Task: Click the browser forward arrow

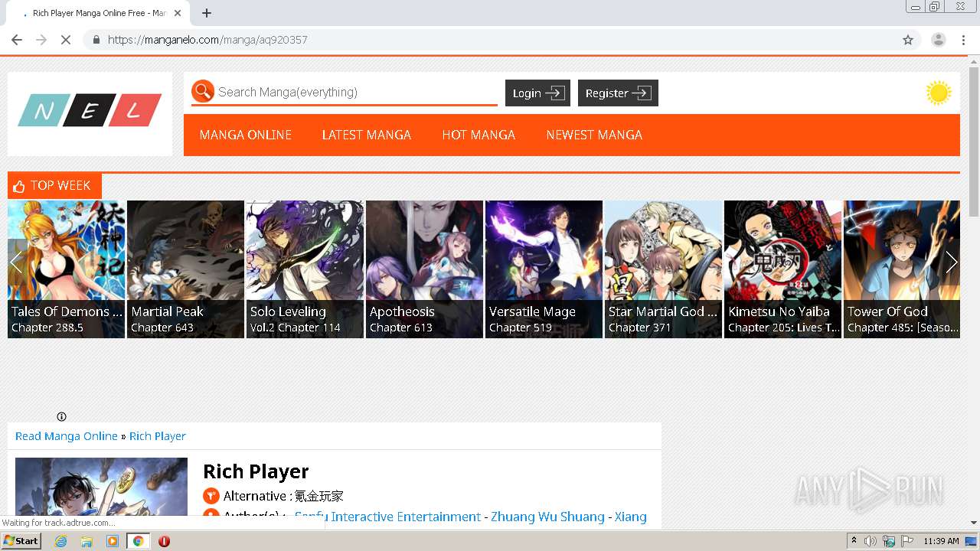Action: click(x=41, y=40)
